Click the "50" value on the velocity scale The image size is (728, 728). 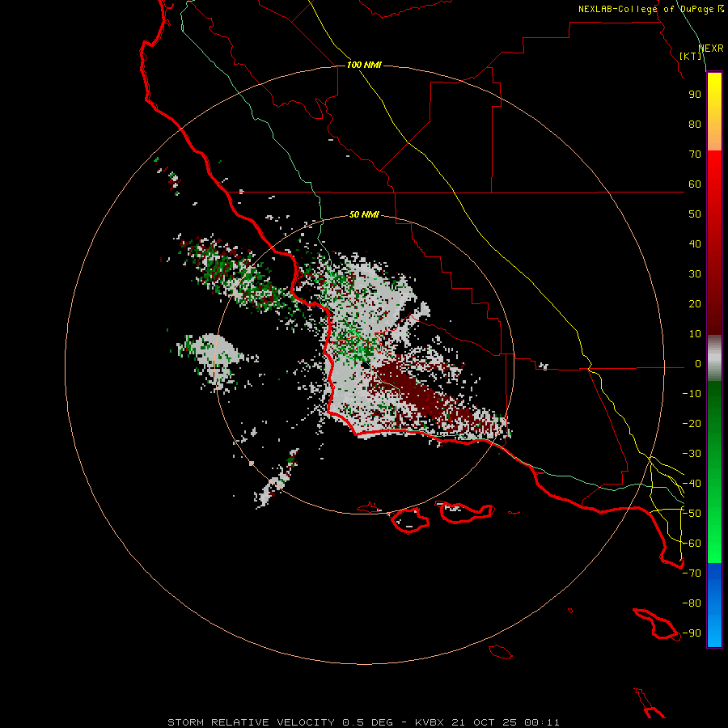tap(695, 214)
